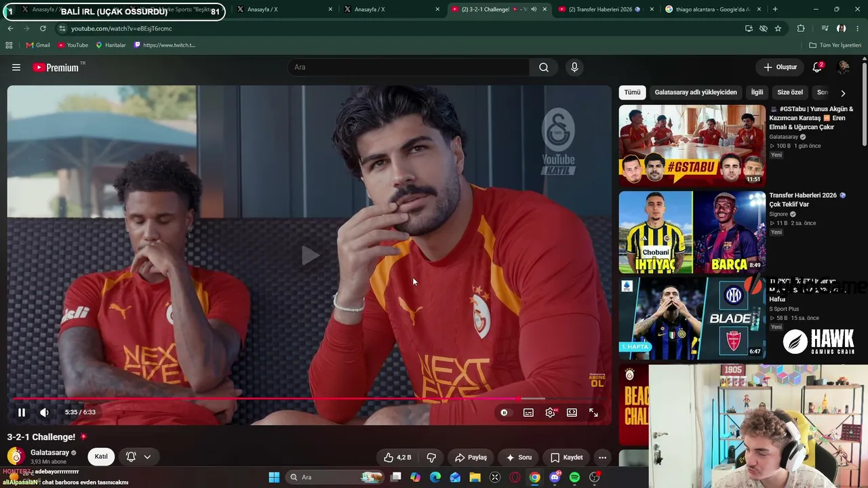Like the video with 4,2 B likes
868x488 pixels.
(x=397, y=457)
